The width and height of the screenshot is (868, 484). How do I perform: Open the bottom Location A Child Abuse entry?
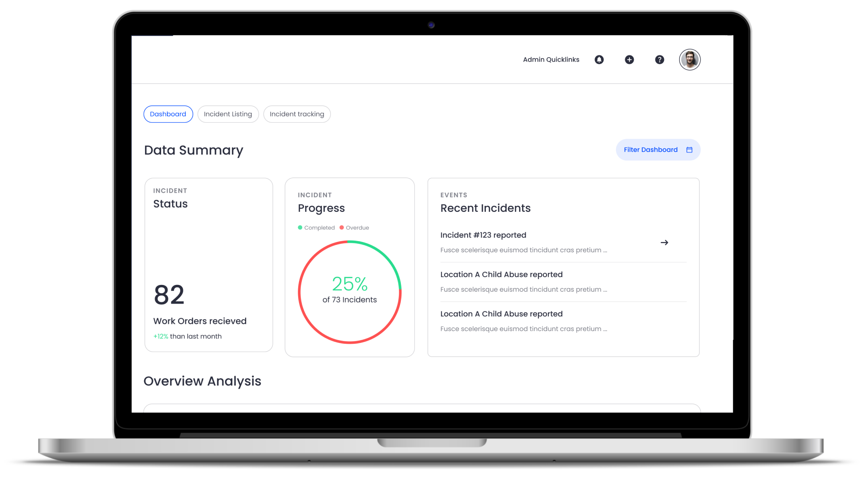[563, 321]
